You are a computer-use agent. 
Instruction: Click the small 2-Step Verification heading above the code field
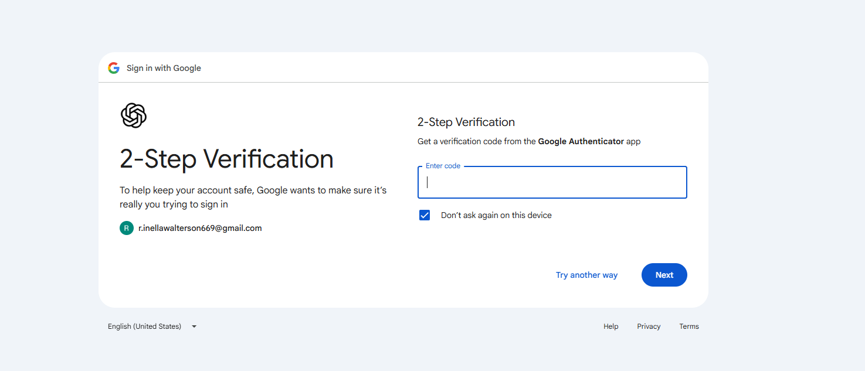coord(466,122)
